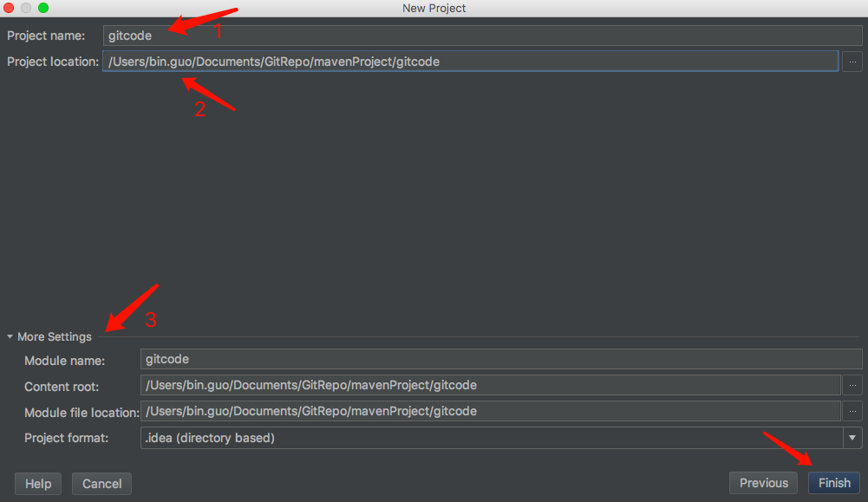Browse for Content root folder
Screen dimensions: 868x502
pos(852,385)
